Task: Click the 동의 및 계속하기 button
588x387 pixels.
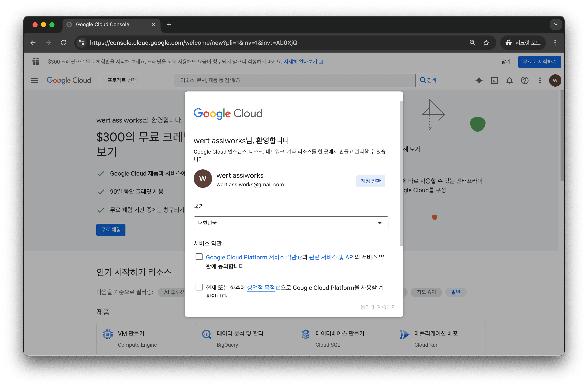Action: click(378, 307)
